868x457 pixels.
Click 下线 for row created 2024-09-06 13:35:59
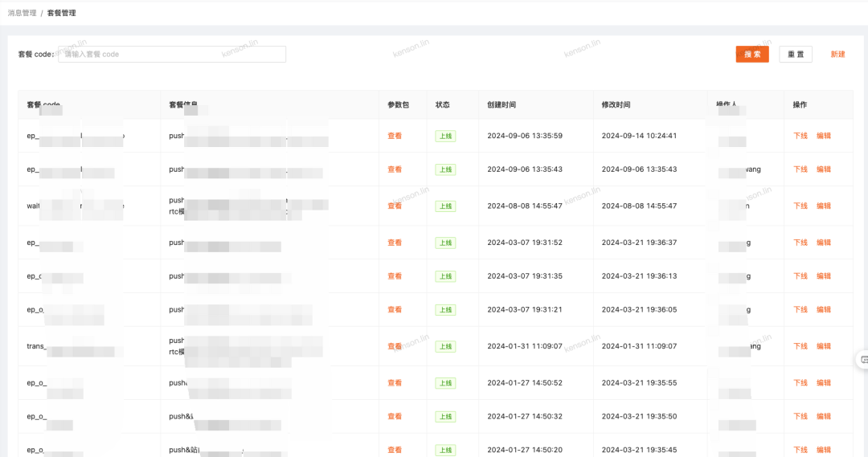point(800,136)
